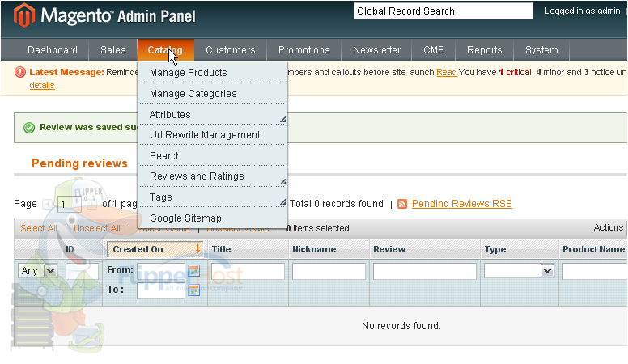628x364 pixels.
Task: Click the 'Logged in as admin' text
Action: tap(583, 11)
